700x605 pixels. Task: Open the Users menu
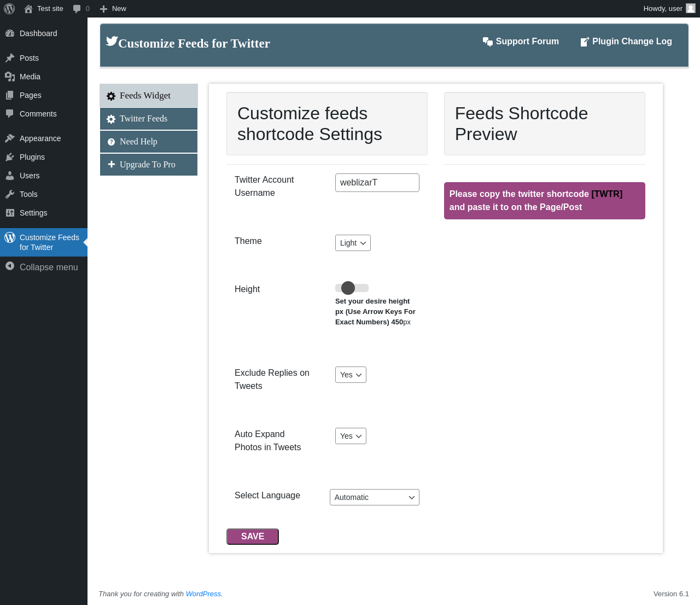[44, 176]
